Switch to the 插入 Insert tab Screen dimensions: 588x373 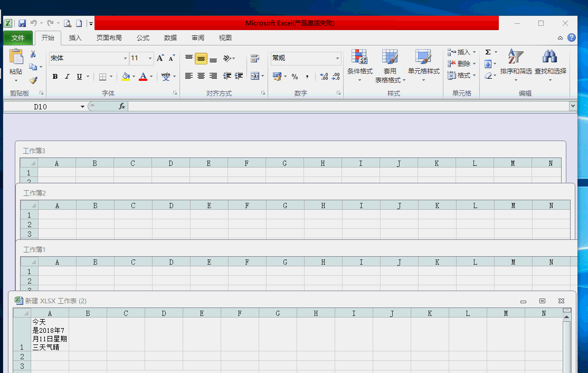(75, 38)
